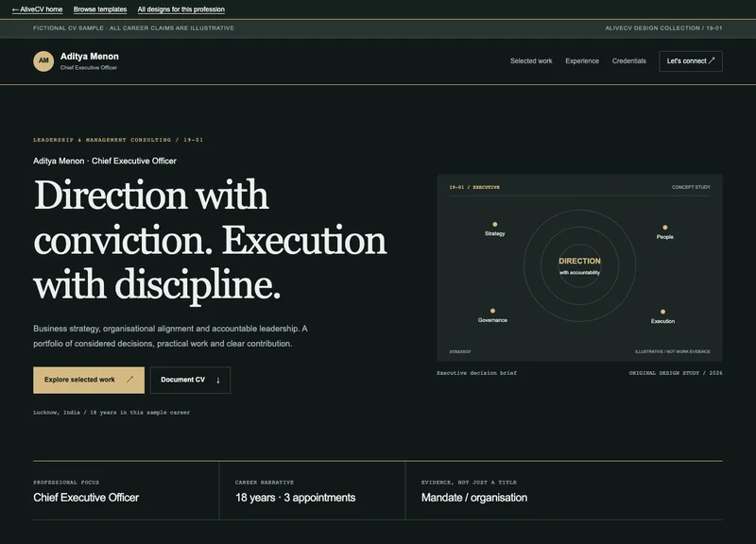
Task: Click 'Lucknow, India / 18 years' line
Action: click(112, 413)
